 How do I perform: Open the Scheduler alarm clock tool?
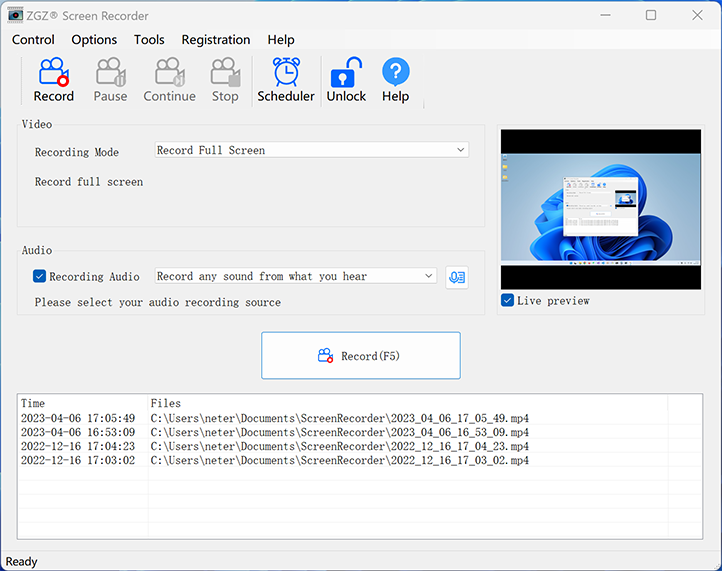tap(286, 80)
